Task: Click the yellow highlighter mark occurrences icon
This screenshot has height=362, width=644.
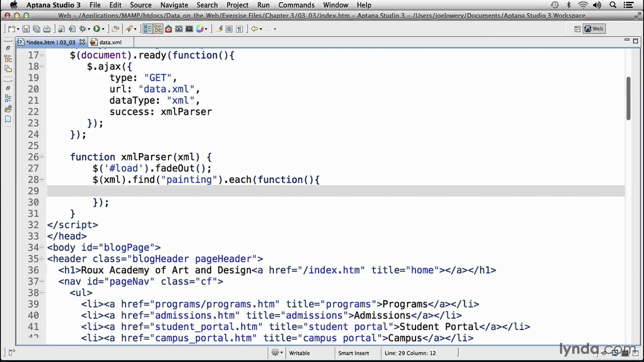Action: pos(219,29)
